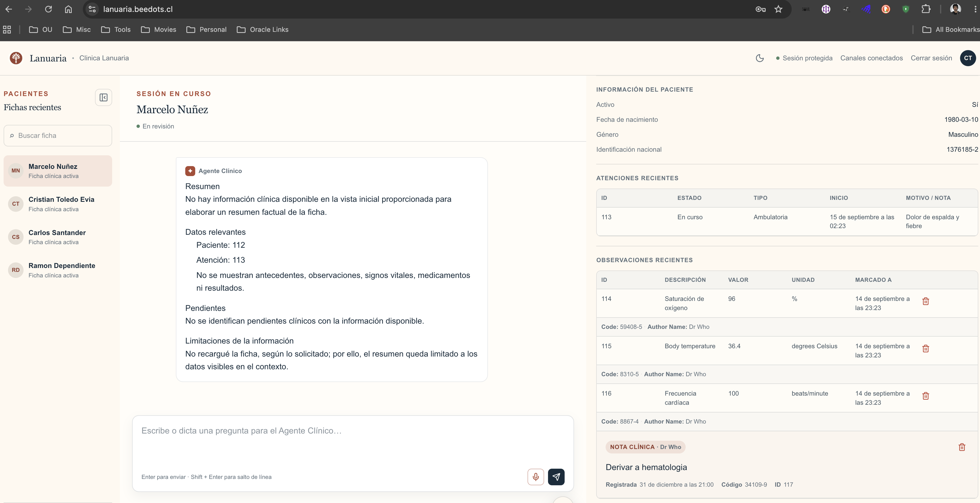Image resolution: width=980 pixels, height=503 pixels.
Task: Click the Lanuaria logo icon
Action: click(x=16, y=58)
